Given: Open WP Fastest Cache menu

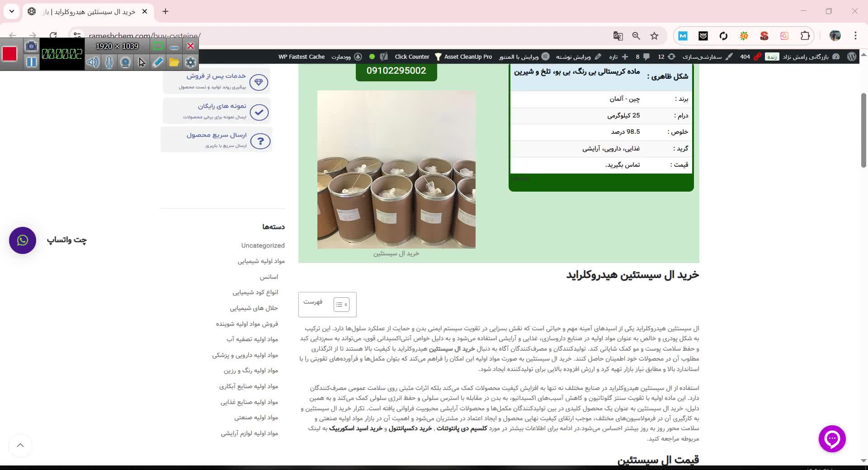Looking at the screenshot, I should [x=302, y=56].
